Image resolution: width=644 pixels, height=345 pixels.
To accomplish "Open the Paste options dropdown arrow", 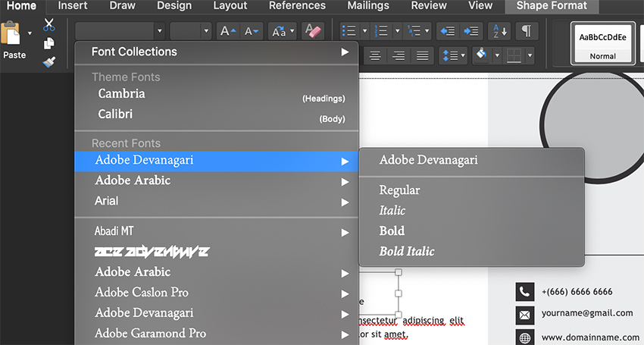I will [x=30, y=33].
